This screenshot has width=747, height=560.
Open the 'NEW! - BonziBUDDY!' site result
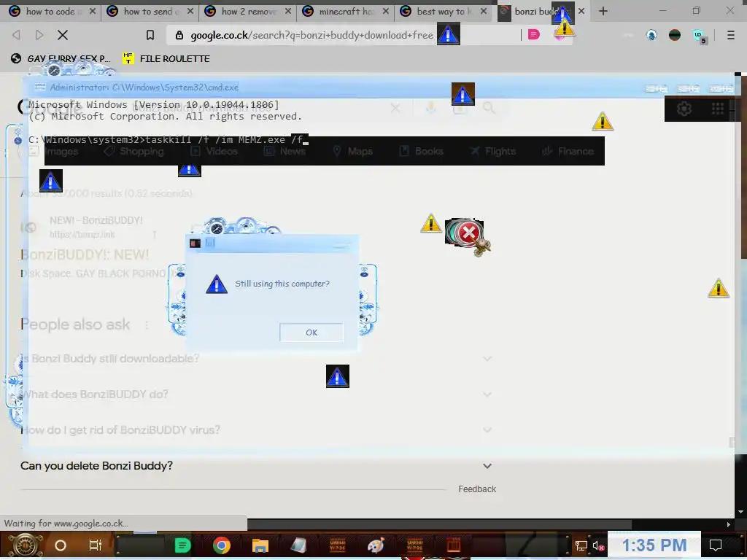click(96, 220)
